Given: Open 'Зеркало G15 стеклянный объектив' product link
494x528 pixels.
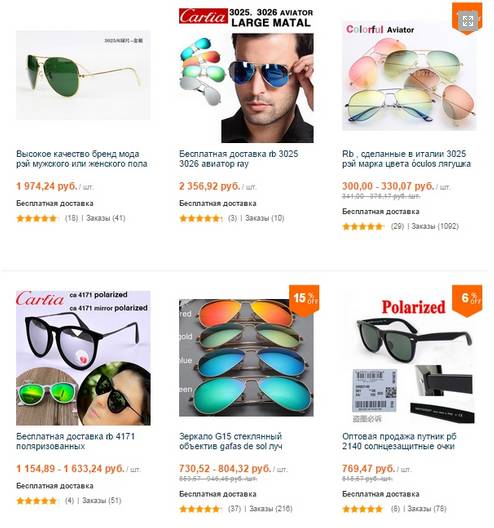Looking at the screenshot, I should pyautogui.click(x=231, y=441).
